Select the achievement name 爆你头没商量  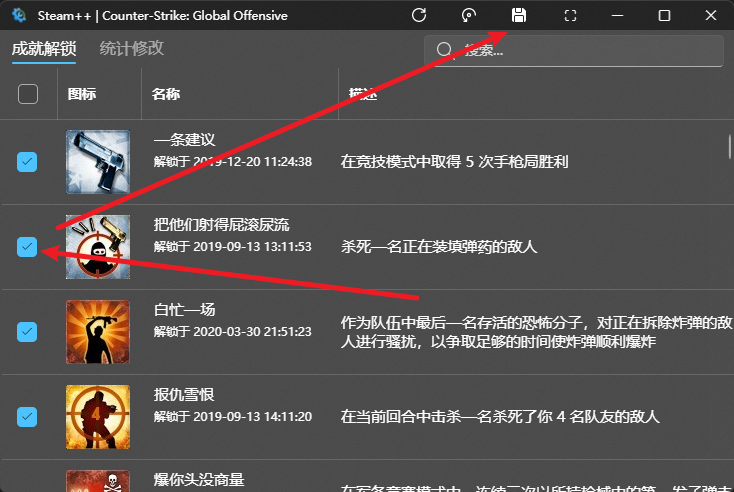pyautogui.click(x=199, y=479)
